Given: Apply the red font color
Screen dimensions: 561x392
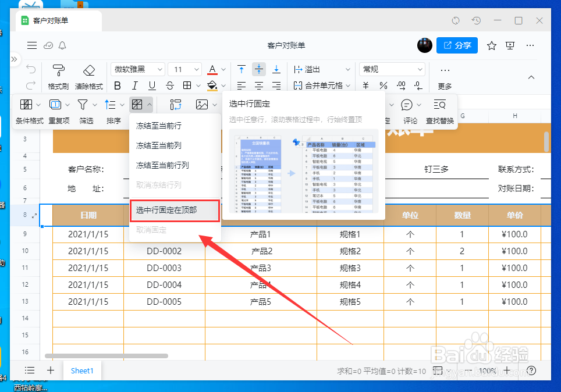Looking at the screenshot, I should coord(212,69).
